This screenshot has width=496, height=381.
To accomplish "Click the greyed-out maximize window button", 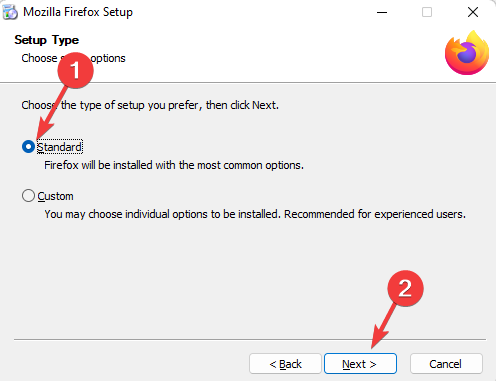I will [x=427, y=12].
